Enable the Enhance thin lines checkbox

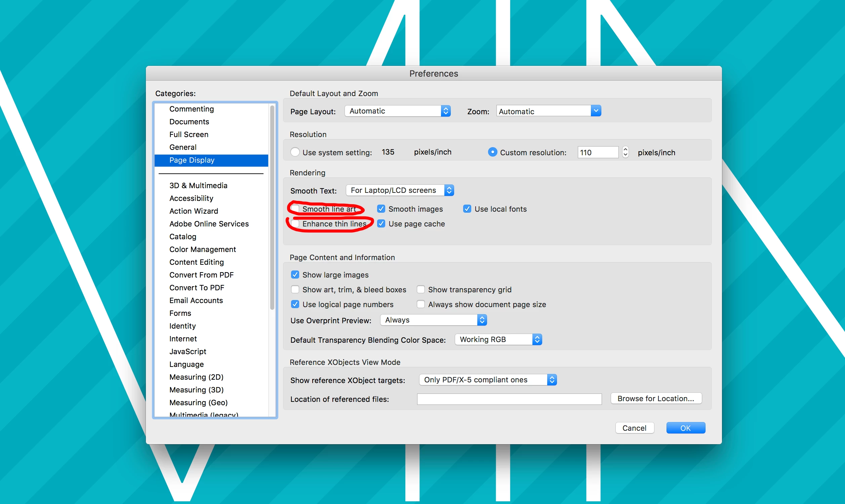pos(295,223)
